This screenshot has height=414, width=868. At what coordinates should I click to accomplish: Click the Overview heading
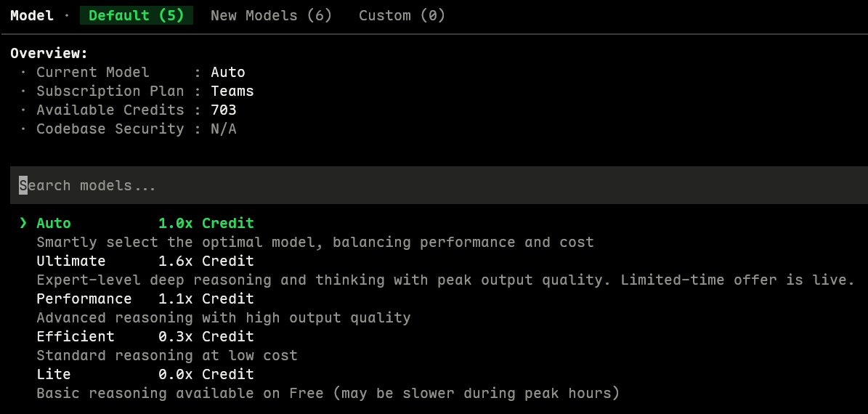[x=49, y=54]
